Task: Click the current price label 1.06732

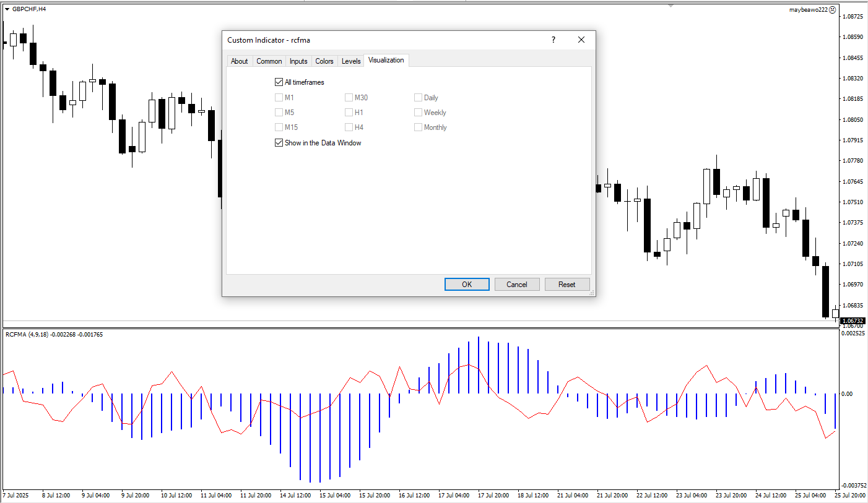Action: 854,321
